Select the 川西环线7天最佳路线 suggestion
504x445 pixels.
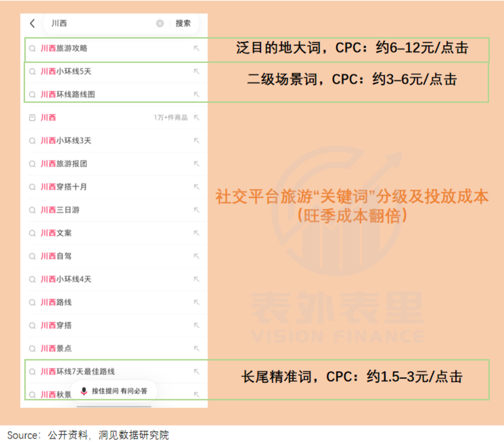point(114,372)
